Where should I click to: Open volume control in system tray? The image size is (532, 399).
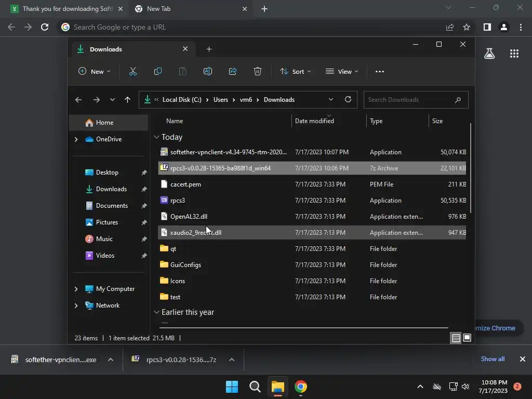(465, 387)
